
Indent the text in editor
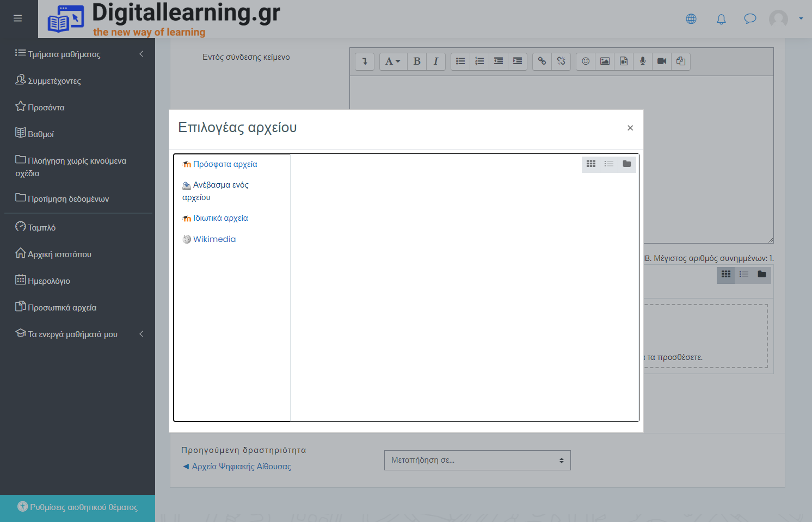coord(518,61)
